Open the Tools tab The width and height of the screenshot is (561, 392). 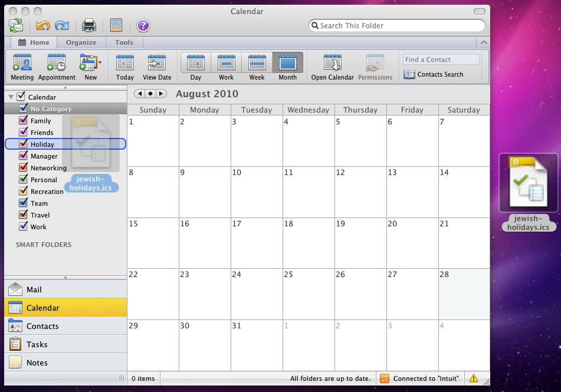(x=124, y=42)
